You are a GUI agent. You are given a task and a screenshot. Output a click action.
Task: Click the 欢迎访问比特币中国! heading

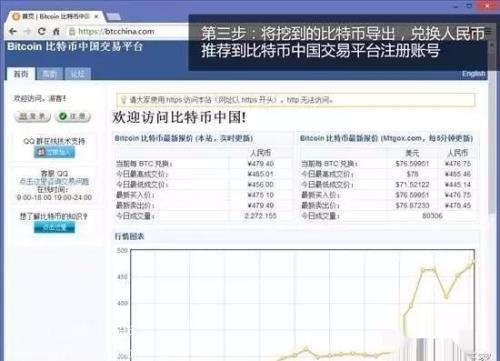(179, 117)
